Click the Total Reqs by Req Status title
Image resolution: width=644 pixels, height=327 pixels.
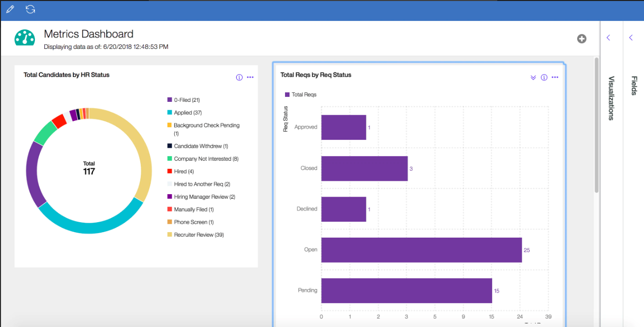coord(316,75)
